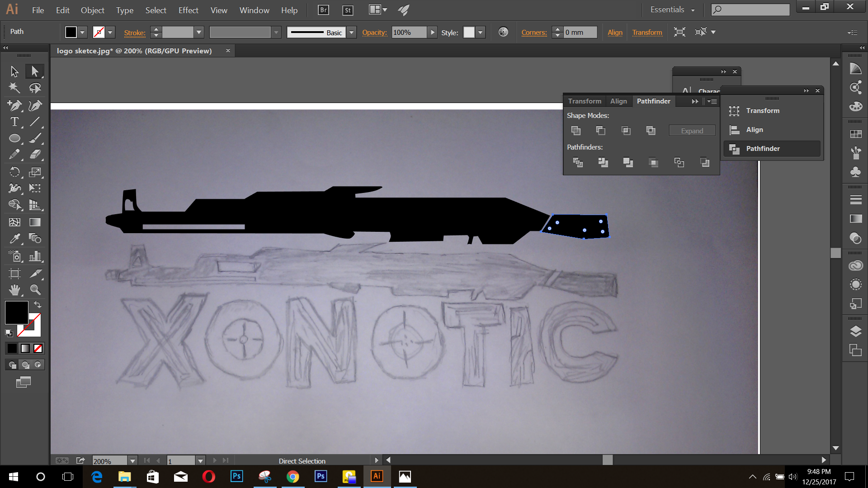The height and width of the screenshot is (488, 868).
Task: Open Adobe Bridge from the Br icon
Action: [x=323, y=10]
